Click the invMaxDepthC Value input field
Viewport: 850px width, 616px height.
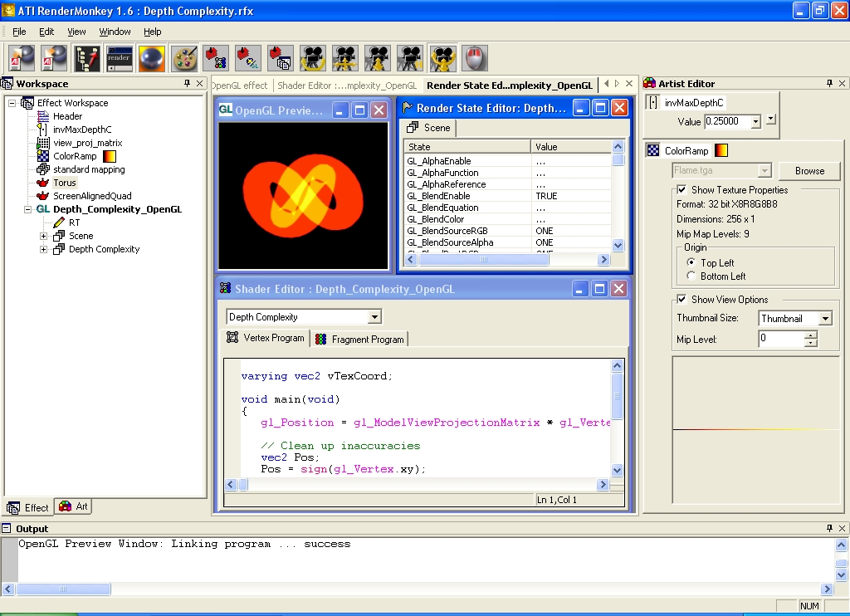click(728, 121)
